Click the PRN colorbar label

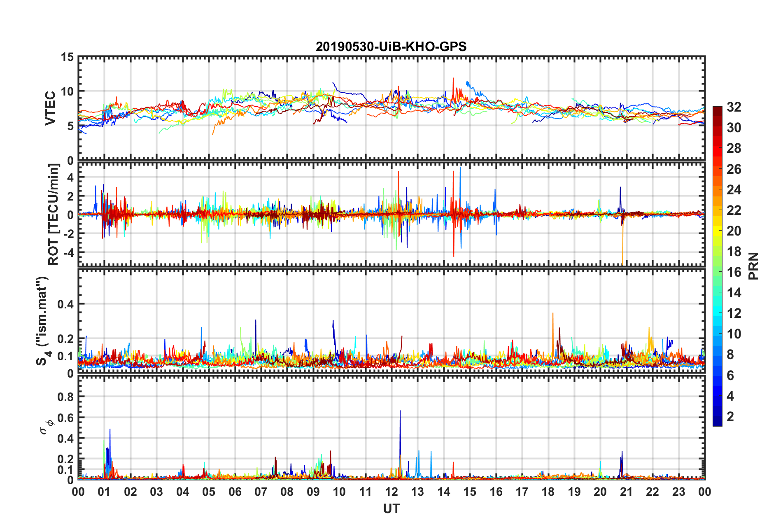pyautogui.click(x=754, y=266)
